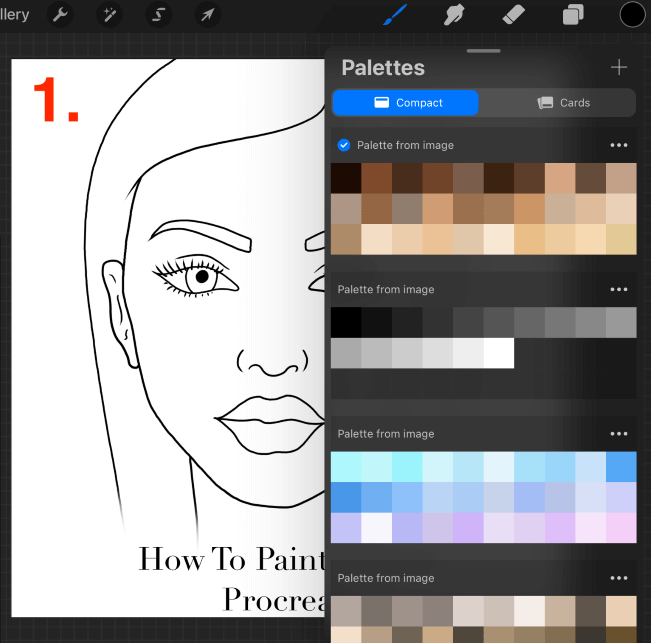Open the Actions wrench menu

(x=60, y=15)
